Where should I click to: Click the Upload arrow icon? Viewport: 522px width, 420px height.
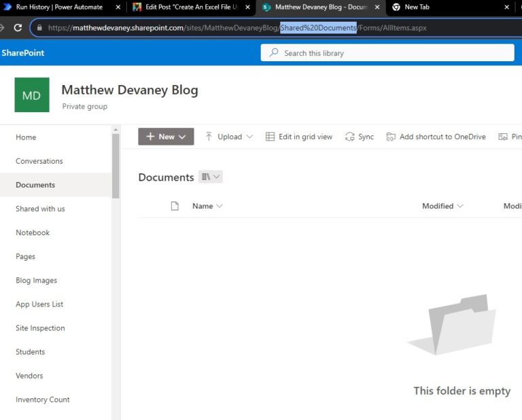click(x=209, y=137)
